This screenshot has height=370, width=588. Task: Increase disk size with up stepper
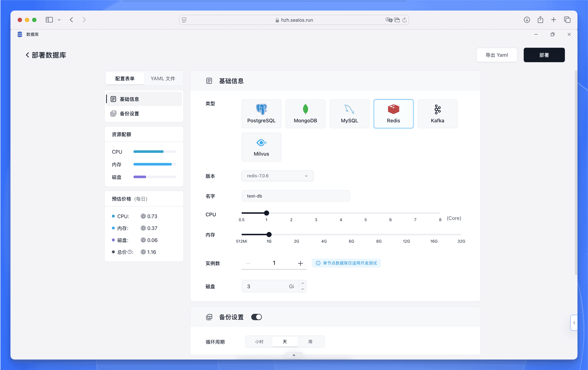302,283
